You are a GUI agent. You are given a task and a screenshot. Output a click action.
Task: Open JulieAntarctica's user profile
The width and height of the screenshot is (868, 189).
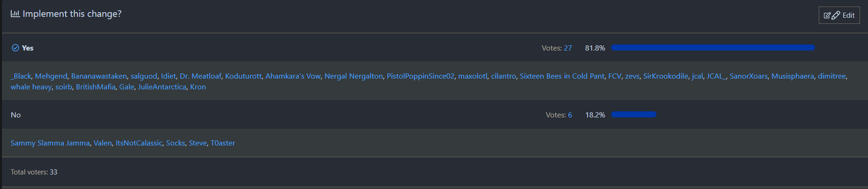[162, 87]
